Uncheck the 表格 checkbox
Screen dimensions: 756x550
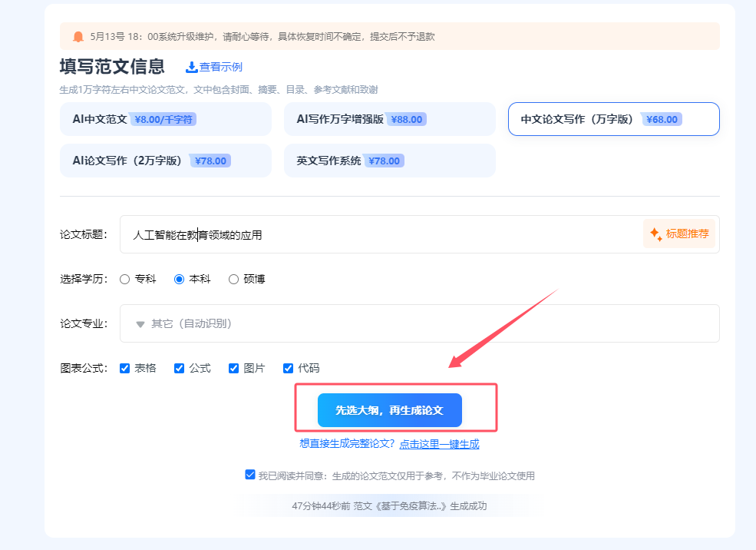(125, 369)
